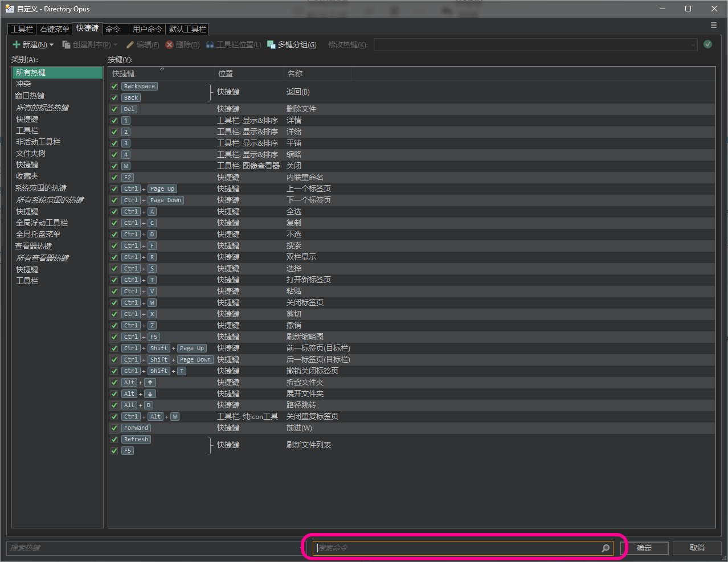Sort by the 名称 column header
The image size is (728, 562).
point(317,73)
